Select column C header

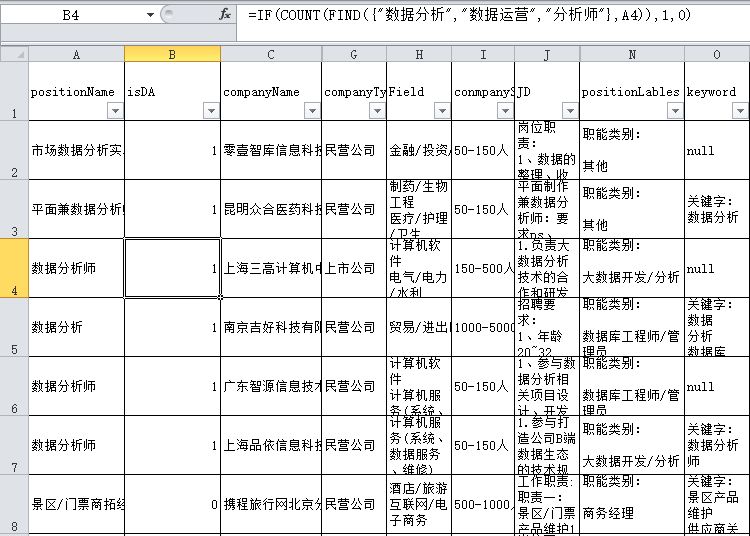click(x=271, y=54)
